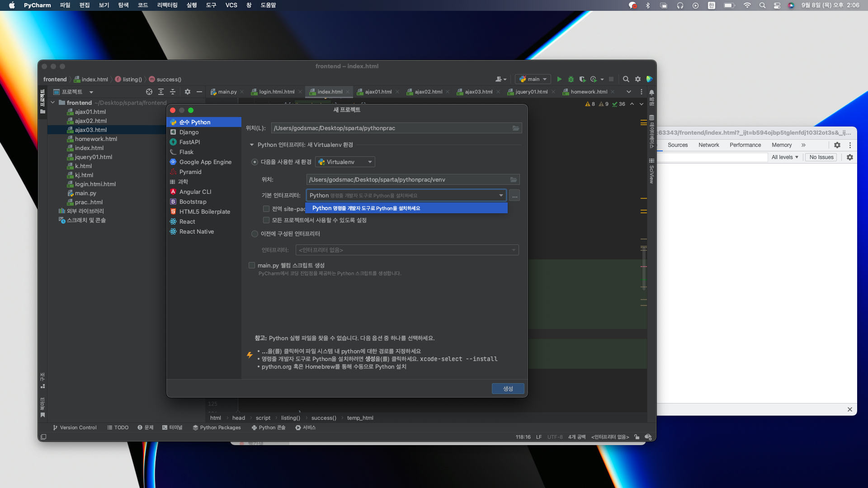Open macOS Control Center icon
This screenshot has height=488, width=868.
click(x=777, y=5)
